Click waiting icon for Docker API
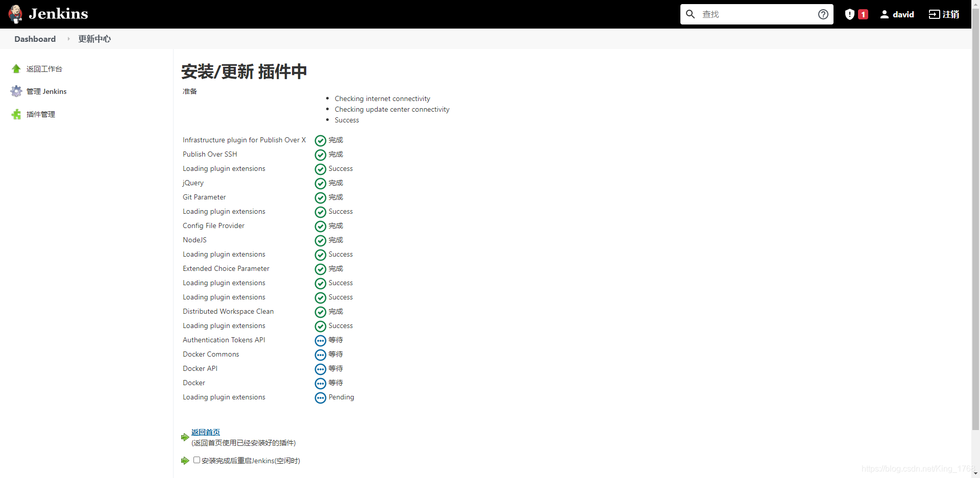The height and width of the screenshot is (478, 980). [x=321, y=369]
